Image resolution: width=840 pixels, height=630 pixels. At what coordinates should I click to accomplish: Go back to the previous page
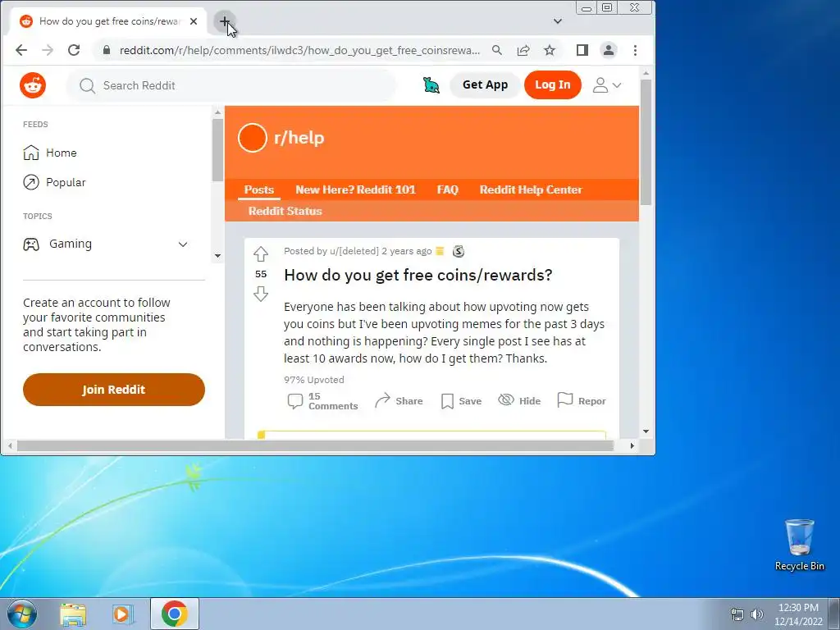[x=21, y=50]
